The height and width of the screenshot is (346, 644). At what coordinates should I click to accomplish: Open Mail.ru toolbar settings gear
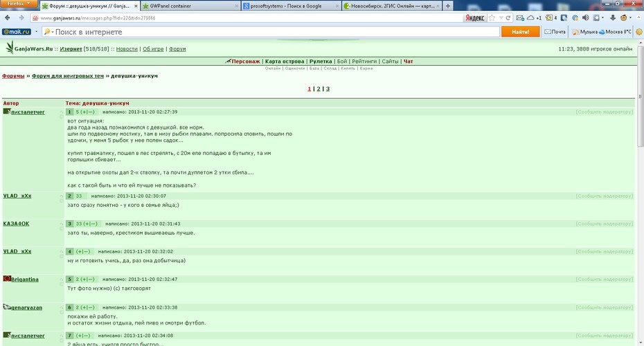[x=639, y=32]
